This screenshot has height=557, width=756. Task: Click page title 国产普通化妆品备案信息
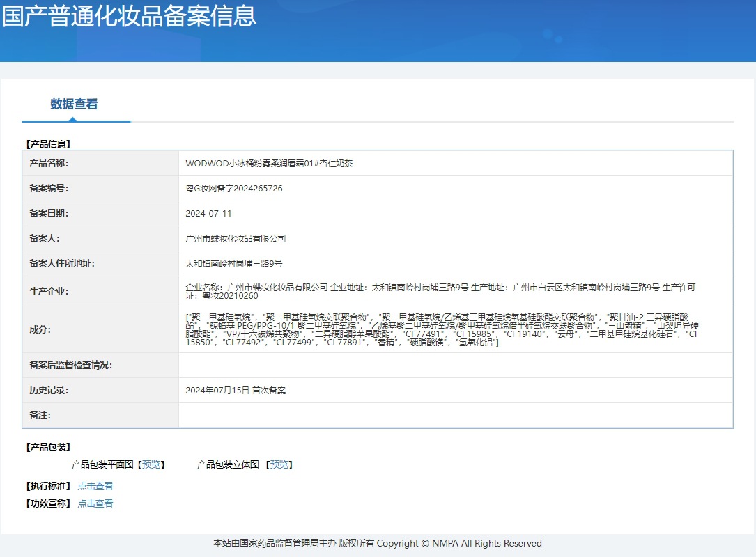(129, 16)
